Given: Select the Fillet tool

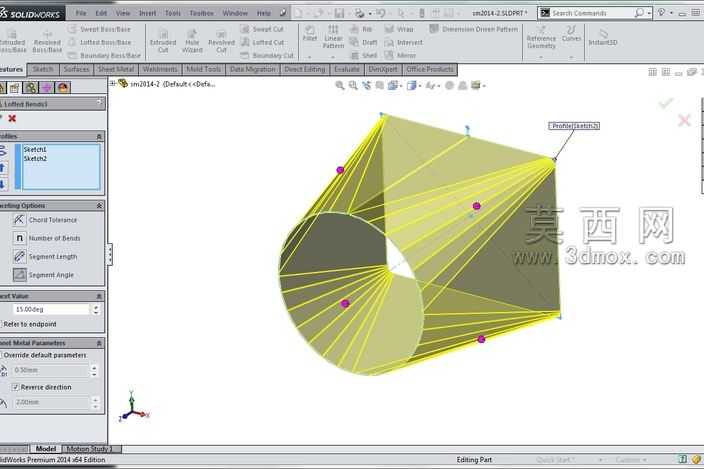Looking at the screenshot, I should pyautogui.click(x=310, y=34).
